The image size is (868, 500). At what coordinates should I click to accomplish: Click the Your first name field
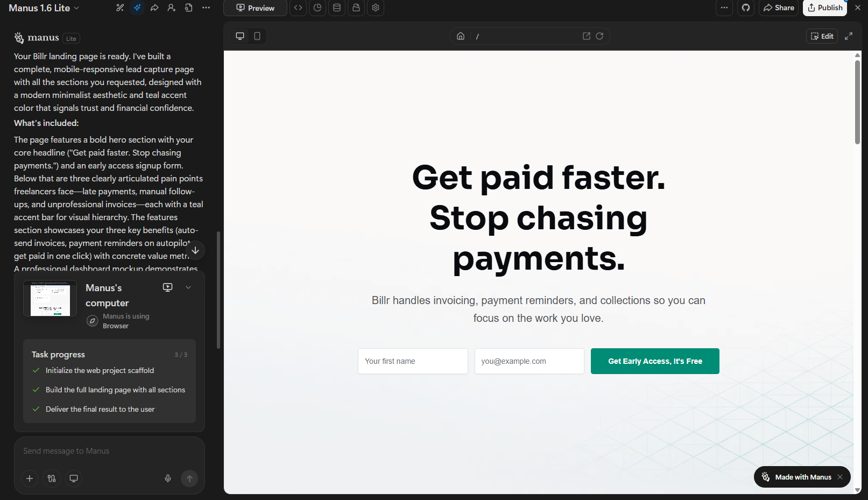pyautogui.click(x=413, y=361)
